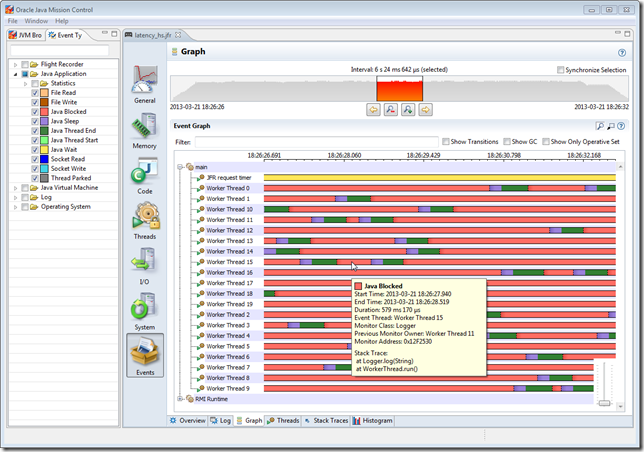Open the File menu
The height and width of the screenshot is (452, 644).
tap(12, 21)
